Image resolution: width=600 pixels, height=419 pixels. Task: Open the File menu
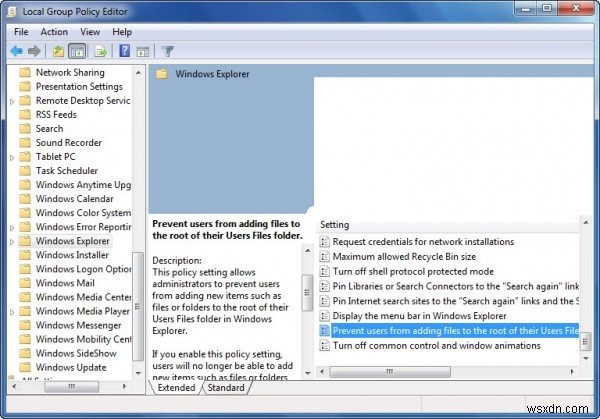coord(21,32)
